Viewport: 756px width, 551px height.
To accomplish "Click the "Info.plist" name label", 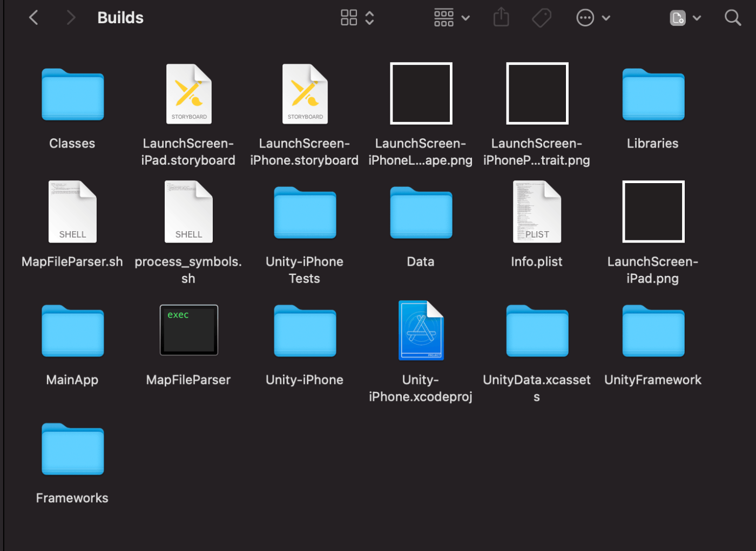I will click(x=537, y=262).
